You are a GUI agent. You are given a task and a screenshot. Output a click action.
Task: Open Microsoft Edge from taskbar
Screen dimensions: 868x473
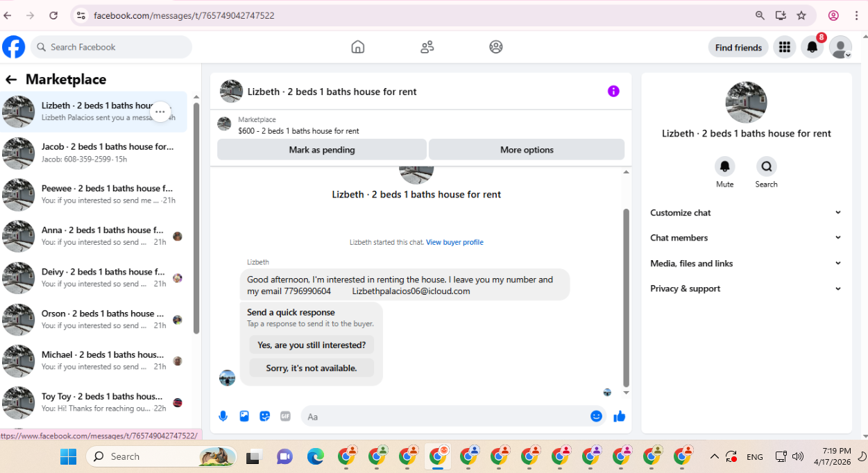click(316, 456)
